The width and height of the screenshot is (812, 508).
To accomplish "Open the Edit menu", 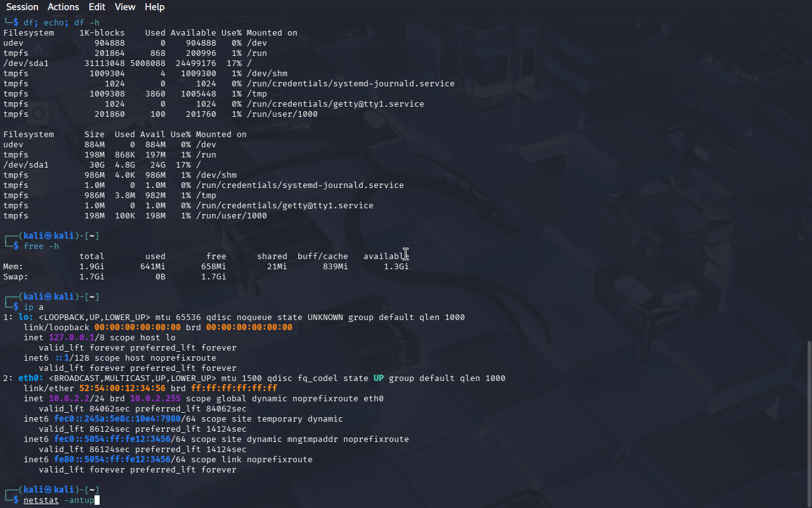I will coord(97,7).
